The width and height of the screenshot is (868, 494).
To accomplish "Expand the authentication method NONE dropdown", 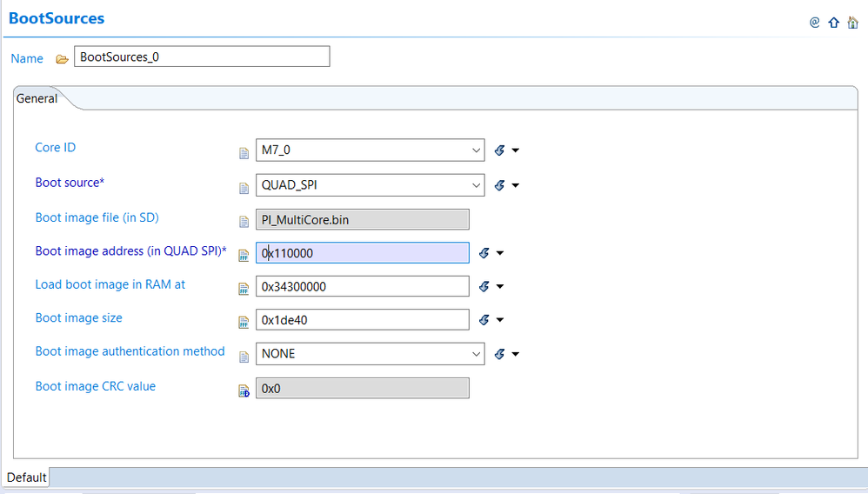I will click(x=476, y=354).
